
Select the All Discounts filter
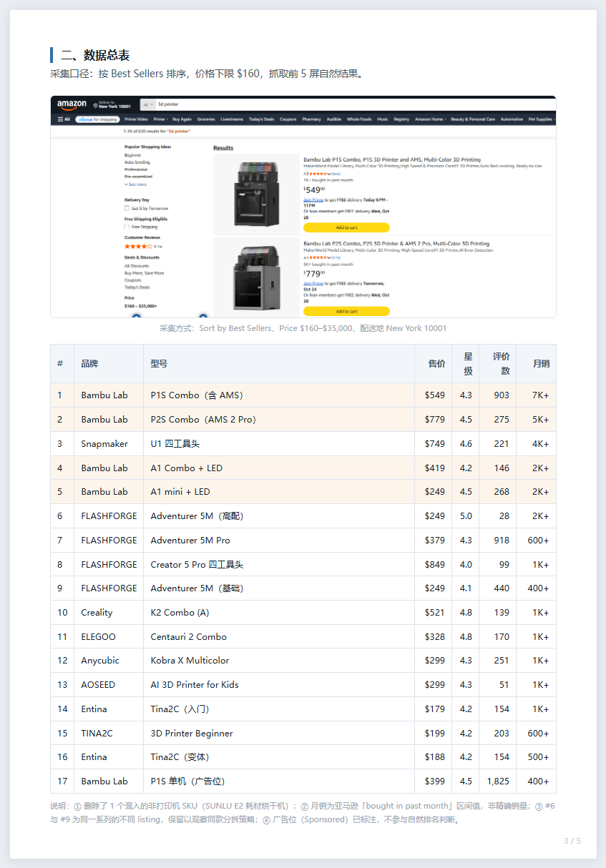137,266
